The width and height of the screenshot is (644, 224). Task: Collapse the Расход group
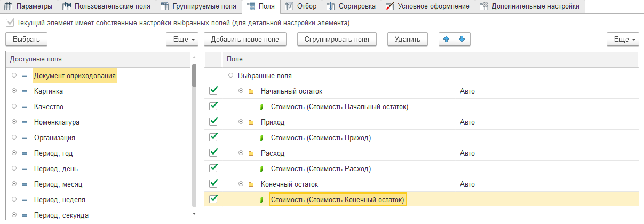point(241,153)
